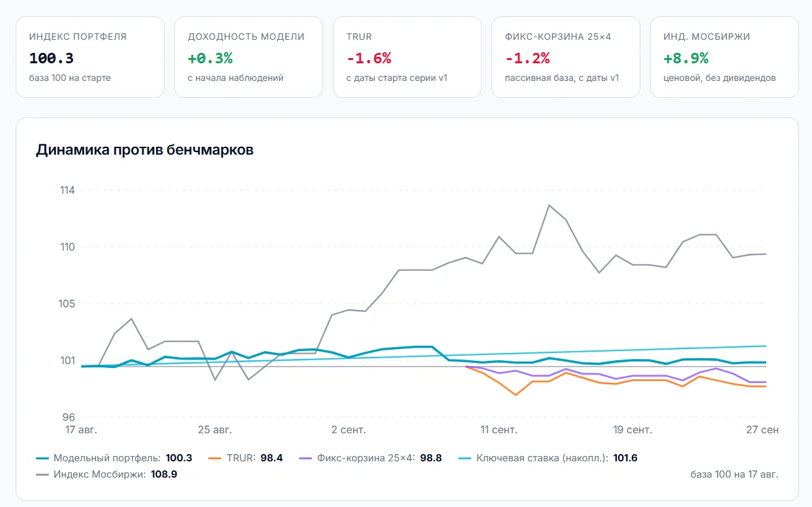812x507 pixels.
Task: Click the 96 y-axis label
Action: (x=69, y=417)
